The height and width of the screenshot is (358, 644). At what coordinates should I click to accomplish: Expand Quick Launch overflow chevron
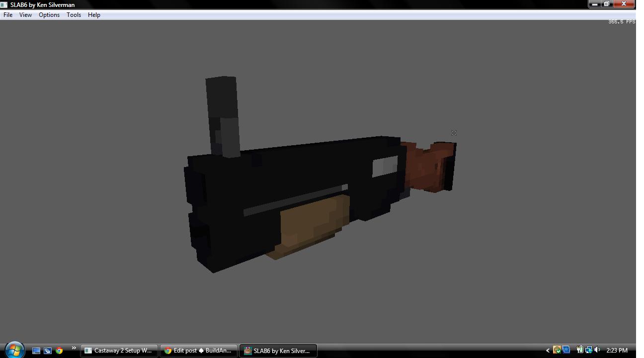coord(74,348)
